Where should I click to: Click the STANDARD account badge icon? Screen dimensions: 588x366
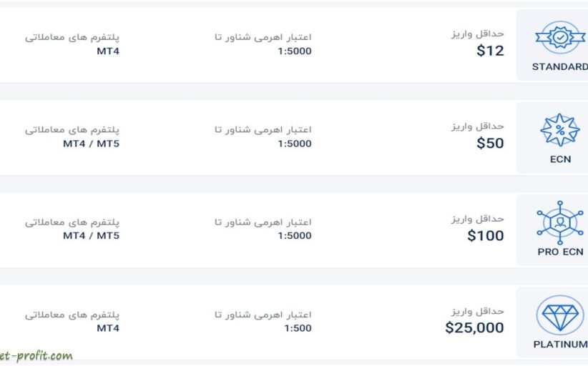560,37
